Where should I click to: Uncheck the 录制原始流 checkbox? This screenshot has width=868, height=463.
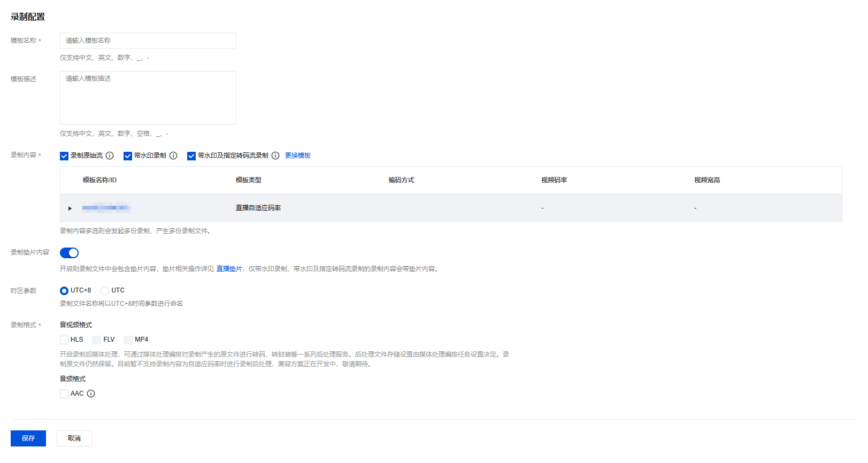[x=64, y=156]
